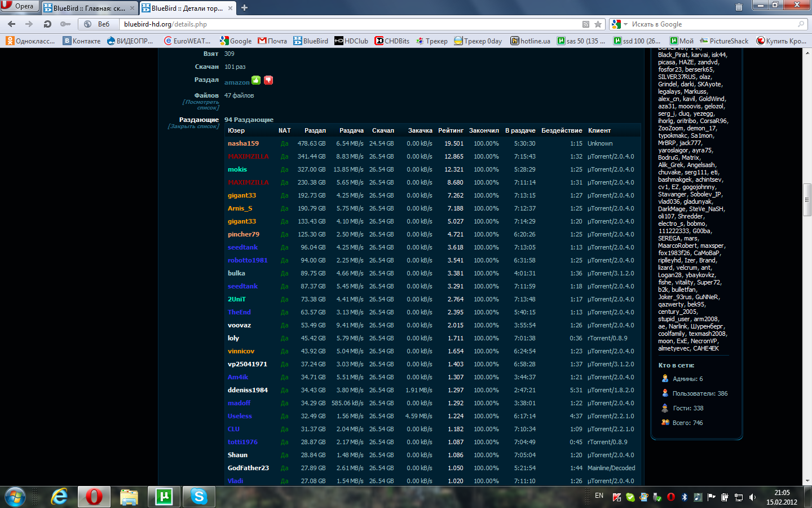812x508 pixels.
Task: Open user nasha159's profile
Action: tap(243, 143)
